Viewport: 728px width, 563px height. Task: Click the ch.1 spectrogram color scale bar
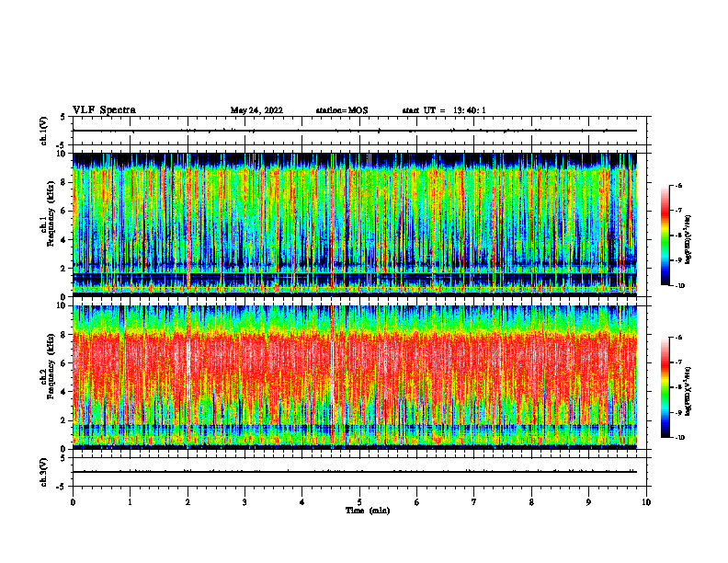click(665, 236)
